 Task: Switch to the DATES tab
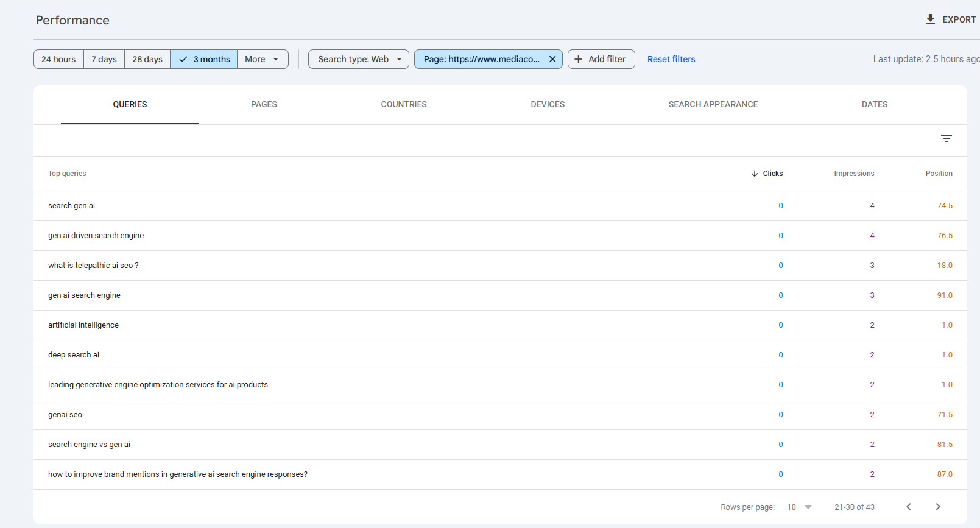pos(875,105)
